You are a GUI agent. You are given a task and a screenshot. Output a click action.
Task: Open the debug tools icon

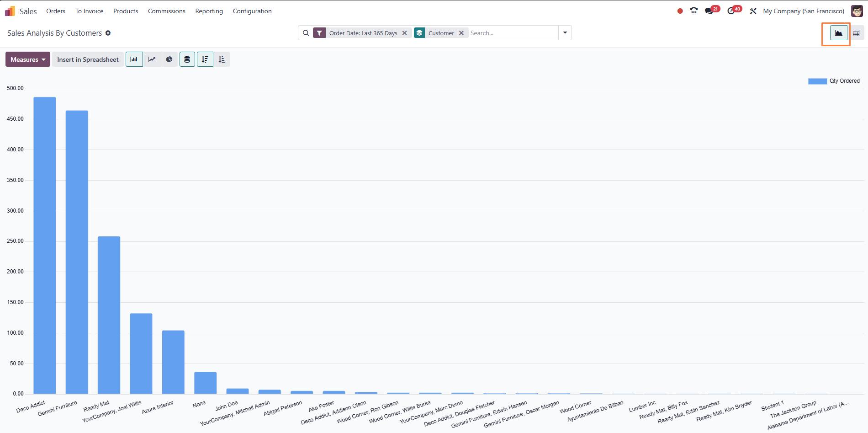pos(753,11)
